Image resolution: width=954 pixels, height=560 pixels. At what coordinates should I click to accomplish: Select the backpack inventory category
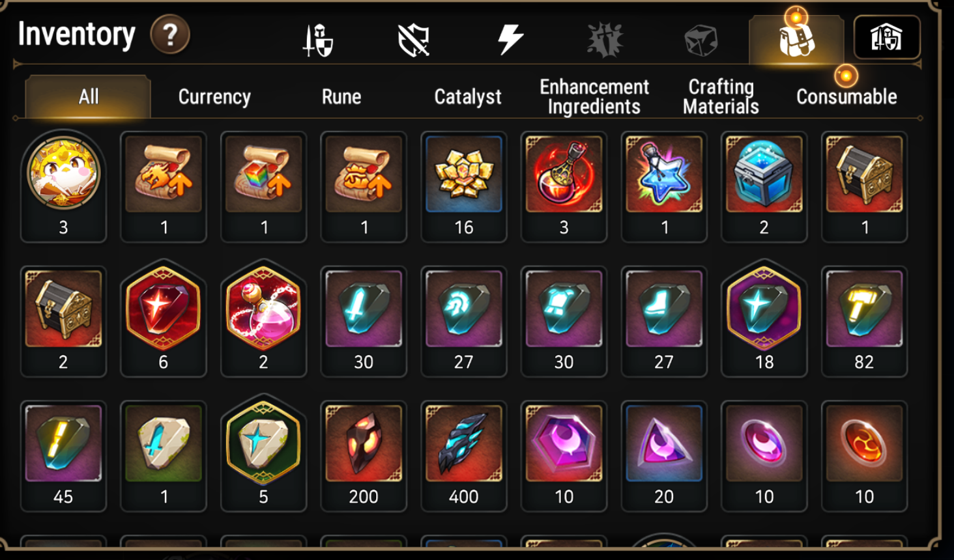click(796, 40)
